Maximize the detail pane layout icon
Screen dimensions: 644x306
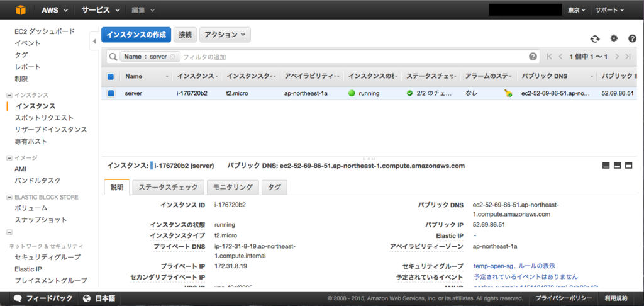pos(628,166)
